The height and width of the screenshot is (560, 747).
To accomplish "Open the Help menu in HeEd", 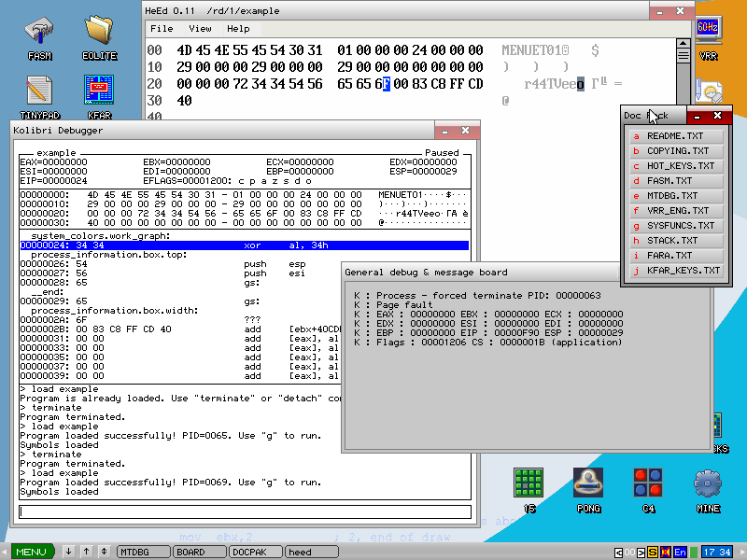I will coord(238,29).
